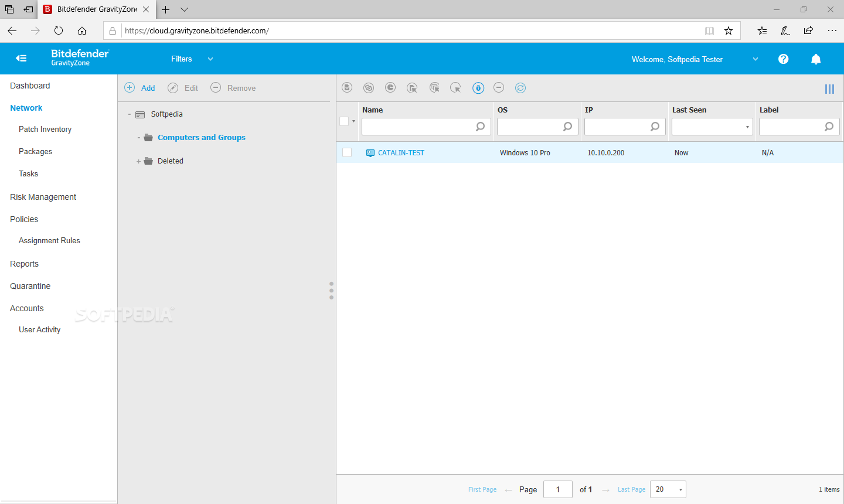Open the Quarantine section
844x504 pixels.
30,286
